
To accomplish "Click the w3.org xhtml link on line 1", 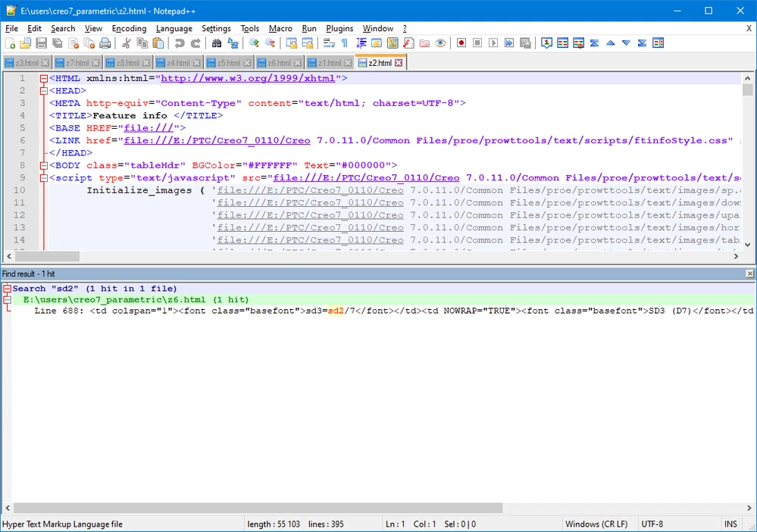I will point(248,78).
